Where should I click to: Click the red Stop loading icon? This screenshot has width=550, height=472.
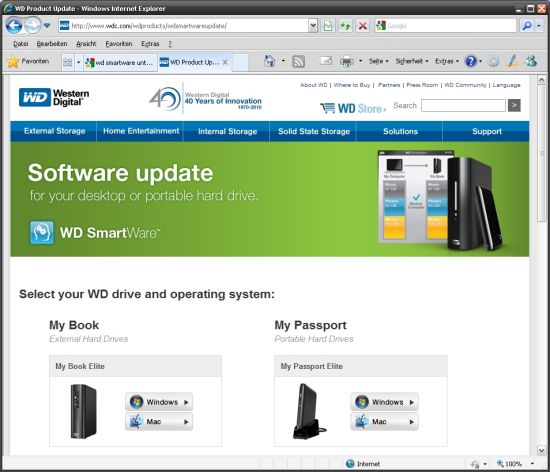coord(363,26)
